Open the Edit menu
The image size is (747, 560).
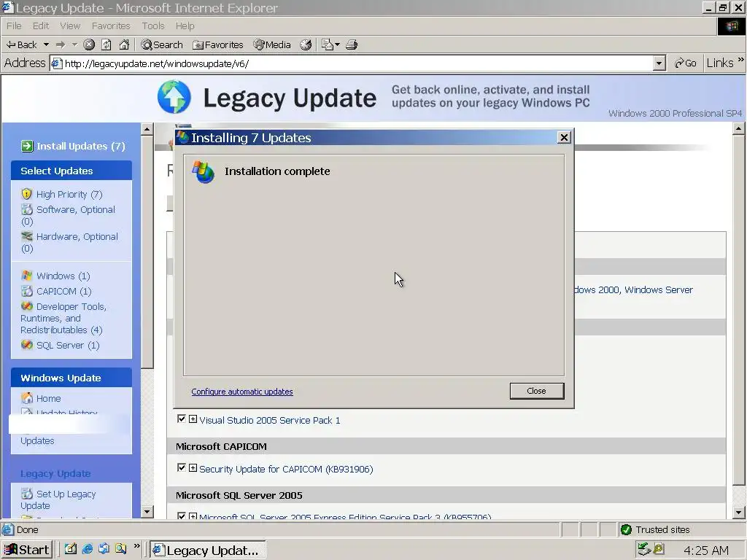pos(41,26)
